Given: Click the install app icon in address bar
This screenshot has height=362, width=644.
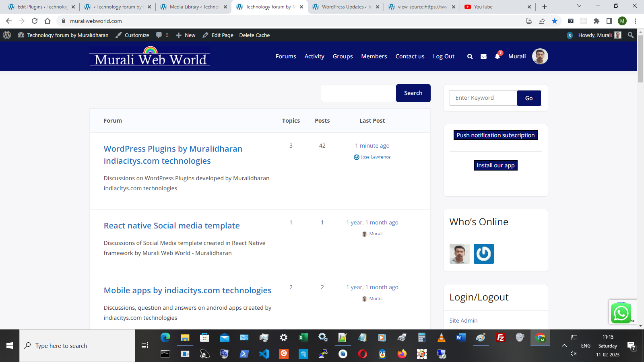Looking at the screenshot, I should (529, 21).
